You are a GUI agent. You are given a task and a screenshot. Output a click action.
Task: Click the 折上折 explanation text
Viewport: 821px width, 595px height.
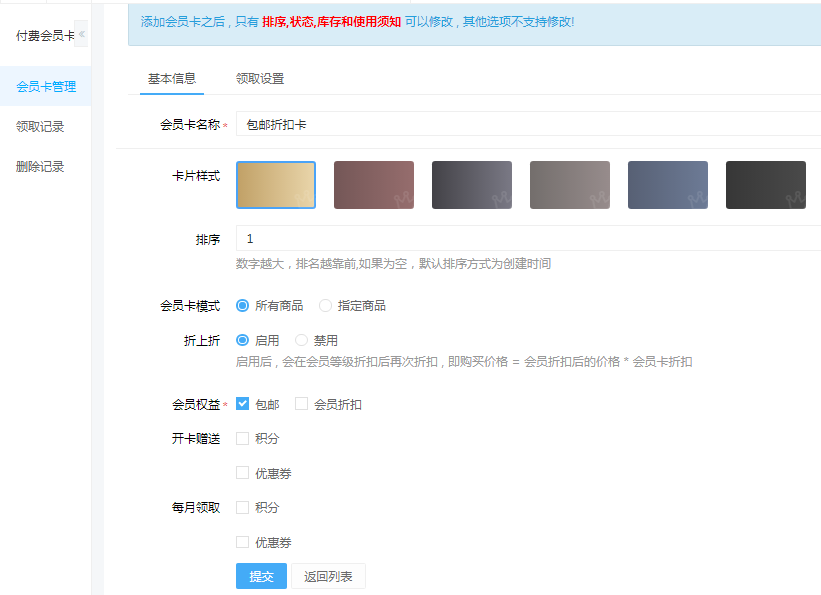464,362
